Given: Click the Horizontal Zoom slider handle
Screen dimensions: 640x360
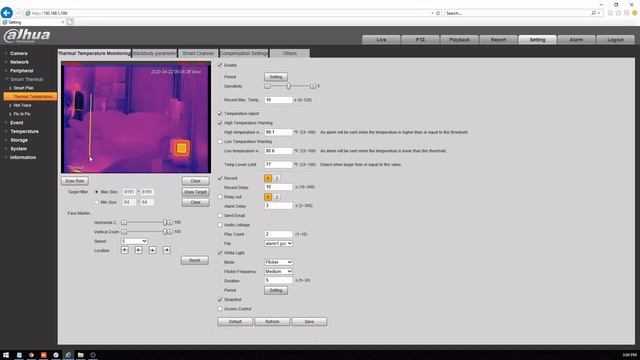Looking at the screenshot, I should [164, 222].
